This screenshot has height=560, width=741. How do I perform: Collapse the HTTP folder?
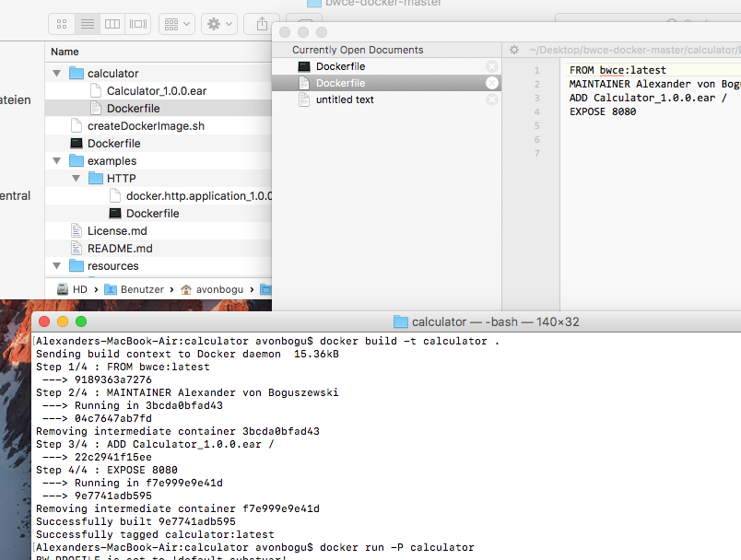[76, 179]
